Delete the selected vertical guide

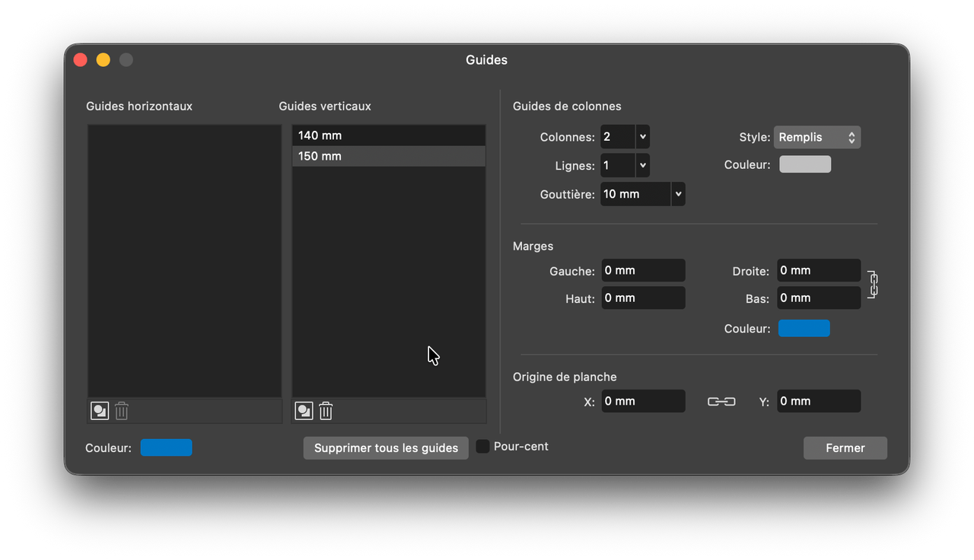pos(325,410)
